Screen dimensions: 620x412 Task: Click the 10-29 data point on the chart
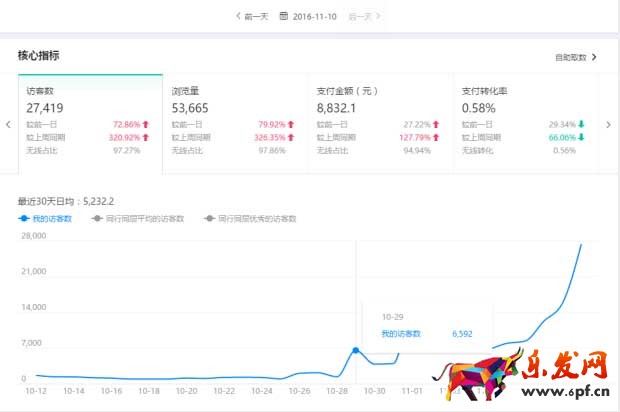355,350
